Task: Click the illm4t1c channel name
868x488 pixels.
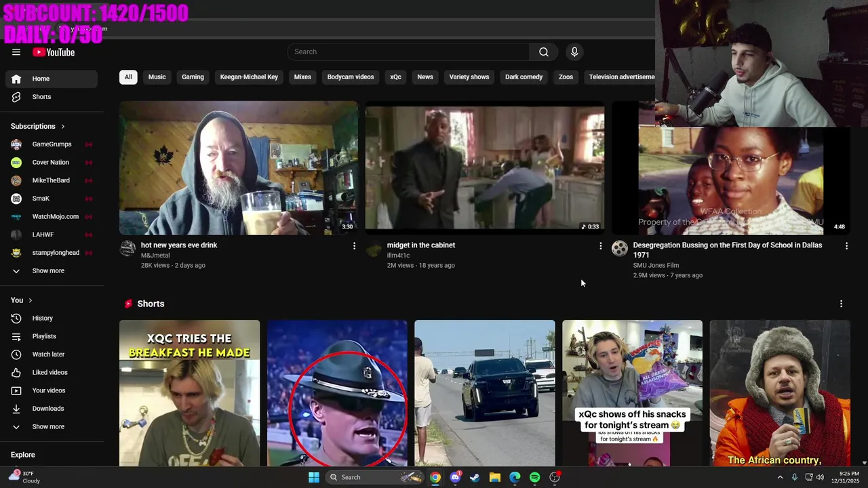Action: click(398, 256)
